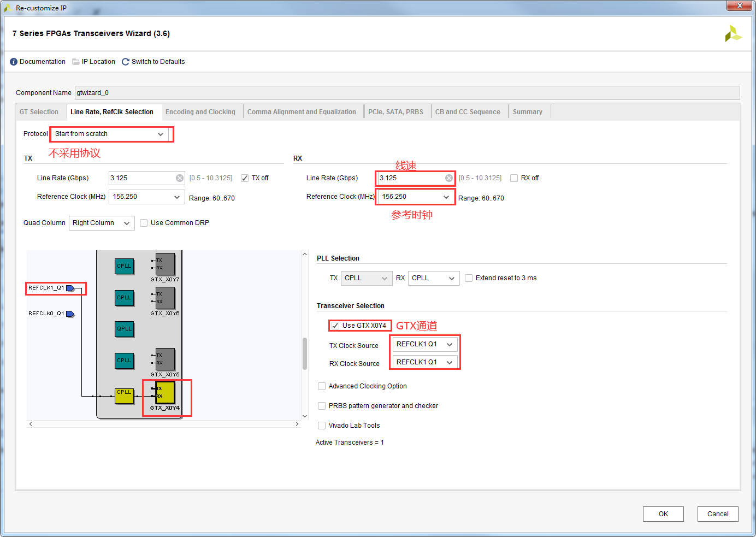The height and width of the screenshot is (537, 756).
Task: Click Switch to Defaults
Action: tap(158, 62)
